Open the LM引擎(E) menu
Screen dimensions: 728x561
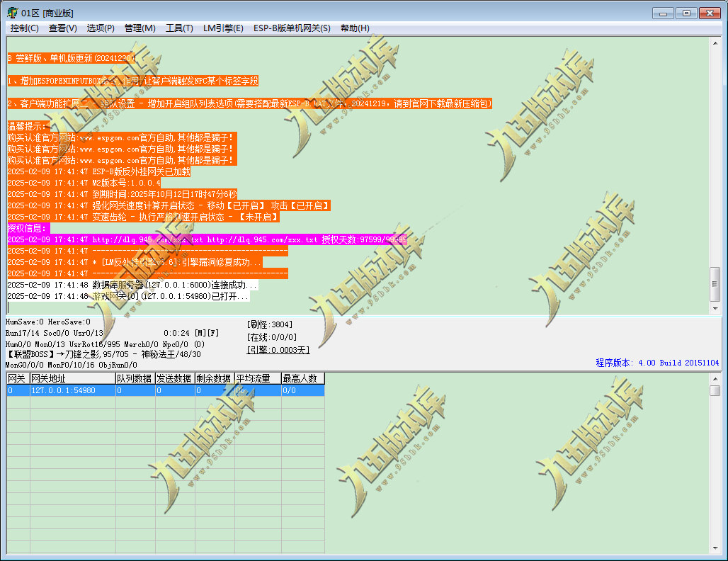point(223,28)
